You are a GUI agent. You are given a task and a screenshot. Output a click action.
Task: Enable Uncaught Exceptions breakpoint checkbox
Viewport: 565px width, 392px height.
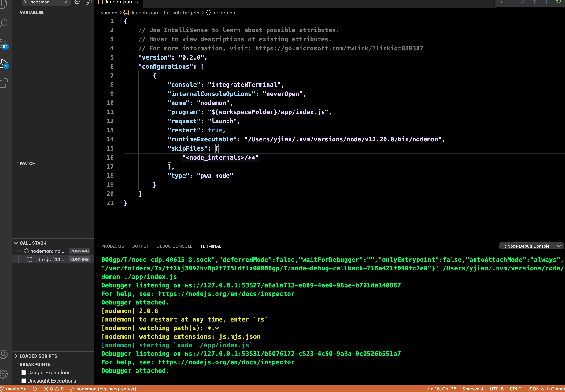coord(24,381)
